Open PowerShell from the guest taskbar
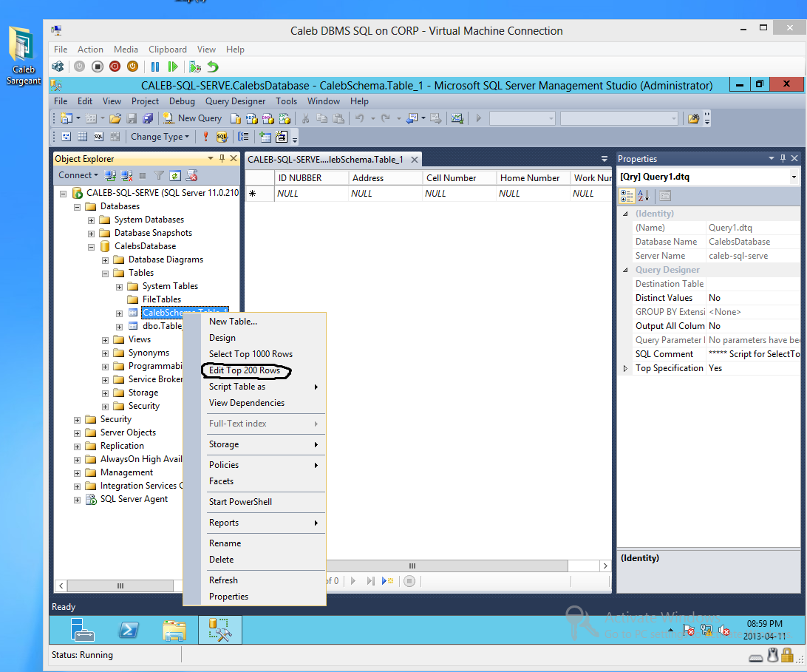The height and width of the screenshot is (672, 807). [129, 630]
